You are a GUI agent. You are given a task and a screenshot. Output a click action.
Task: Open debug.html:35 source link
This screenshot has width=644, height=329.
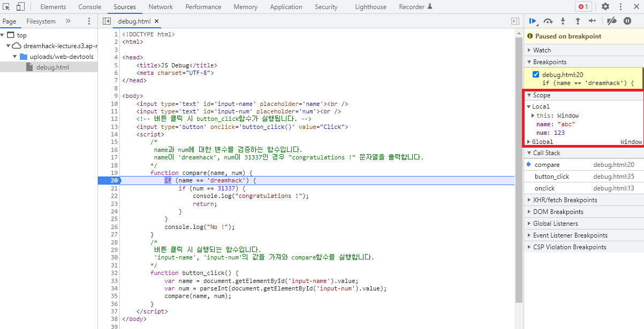613,177
